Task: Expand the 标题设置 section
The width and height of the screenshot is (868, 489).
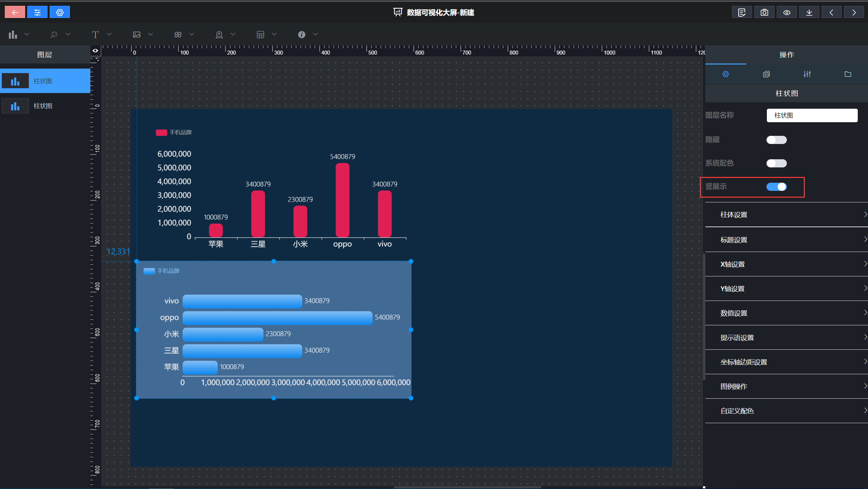Action: click(786, 240)
